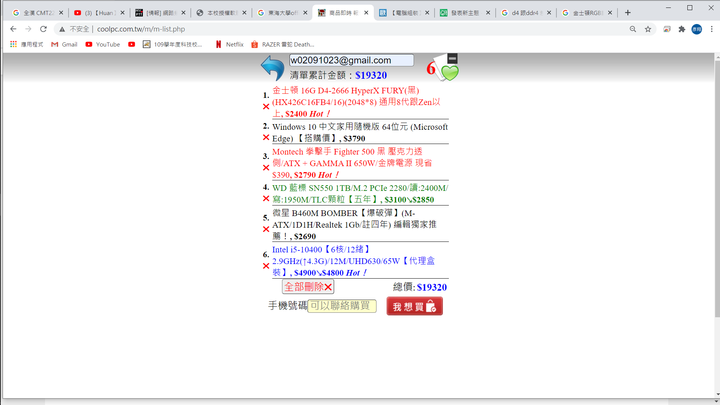Open the RAZER Death bookmark
Image resolution: width=720 pixels, height=405 pixels.
(283, 45)
